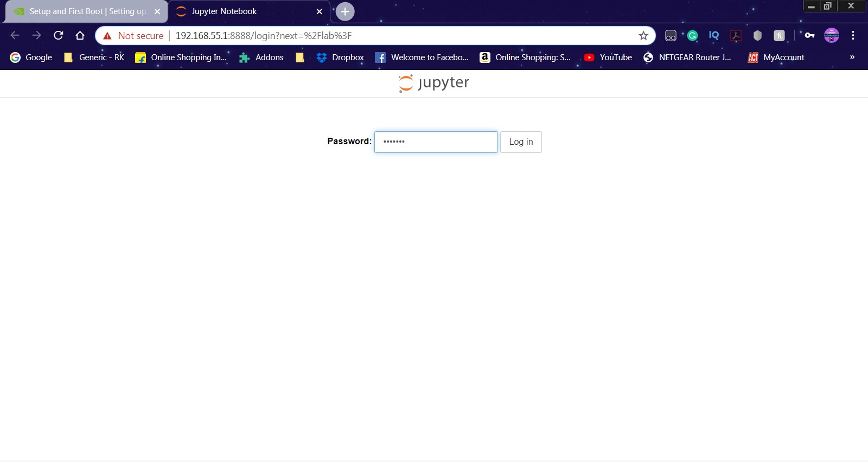Click the IQ extension icon

point(714,36)
